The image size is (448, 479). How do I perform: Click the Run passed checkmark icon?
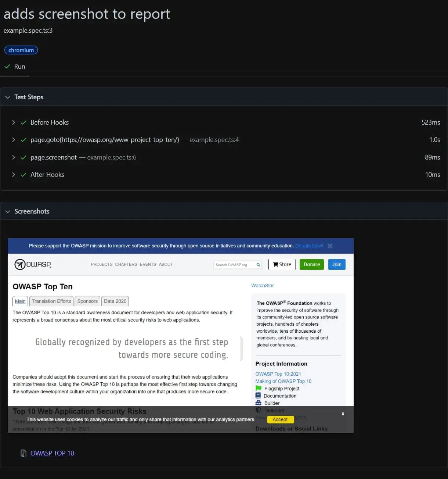click(7, 67)
